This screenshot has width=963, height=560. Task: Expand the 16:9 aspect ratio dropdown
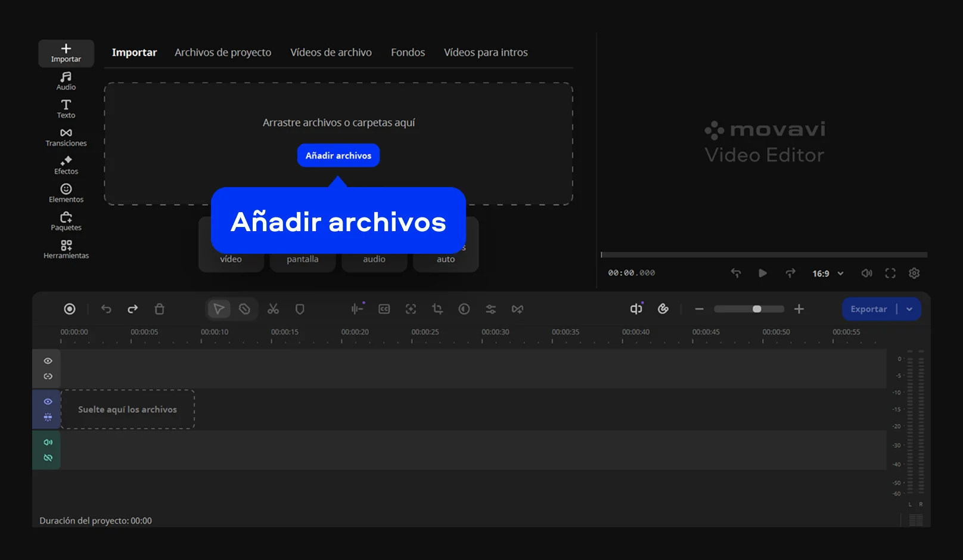click(828, 273)
